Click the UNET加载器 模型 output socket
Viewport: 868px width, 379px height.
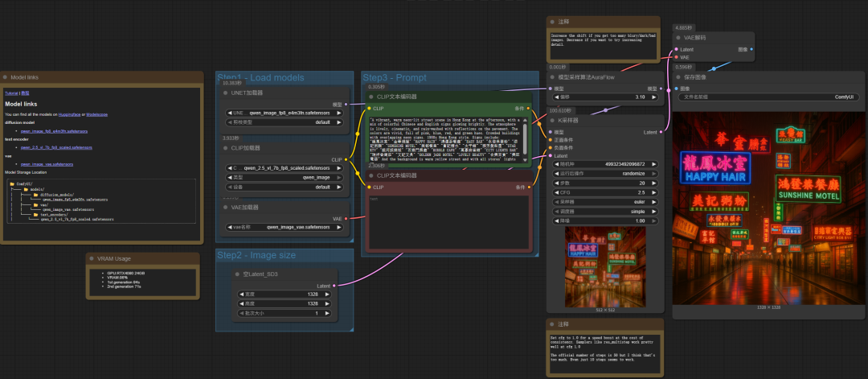(x=346, y=104)
